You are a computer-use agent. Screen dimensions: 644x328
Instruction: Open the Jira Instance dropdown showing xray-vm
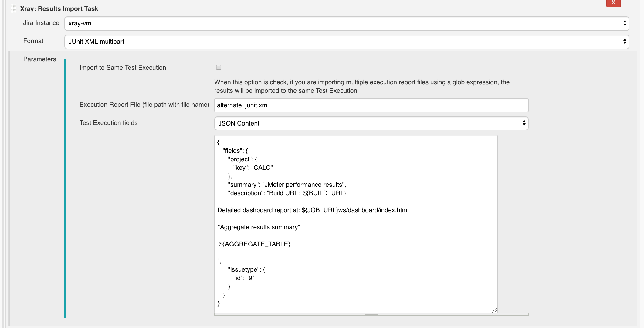click(x=347, y=24)
